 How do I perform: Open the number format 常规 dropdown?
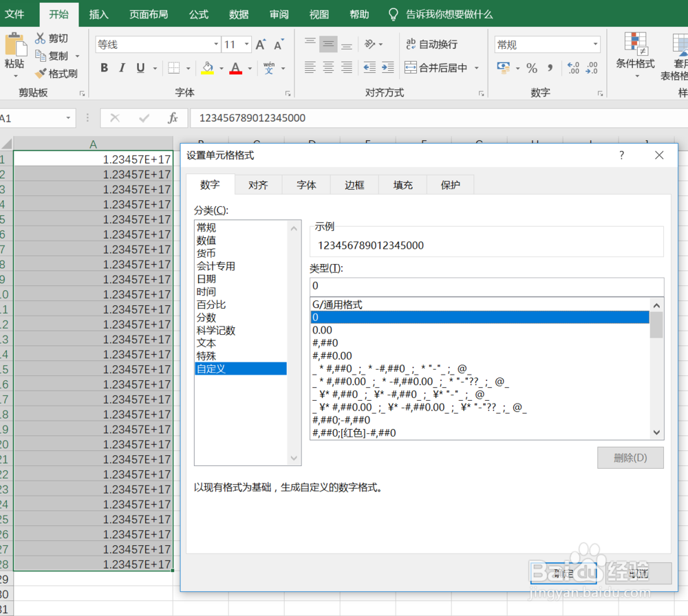click(x=596, y=44)
